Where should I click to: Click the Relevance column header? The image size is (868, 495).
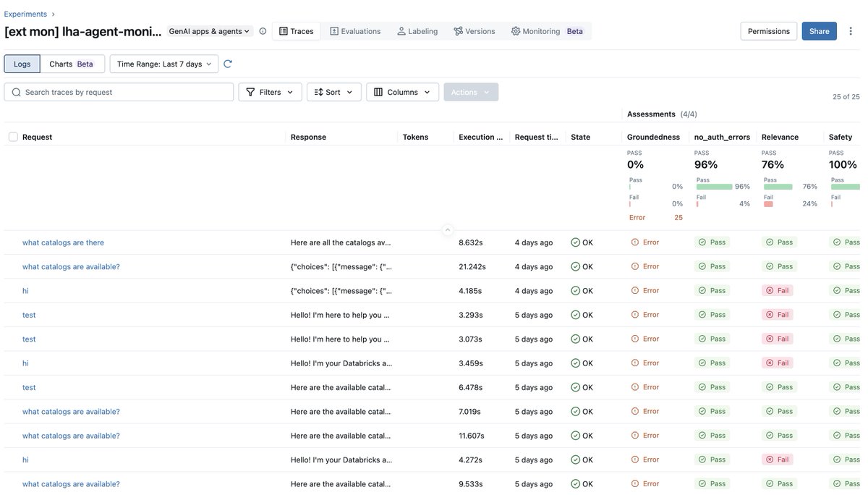click(780, 137)
